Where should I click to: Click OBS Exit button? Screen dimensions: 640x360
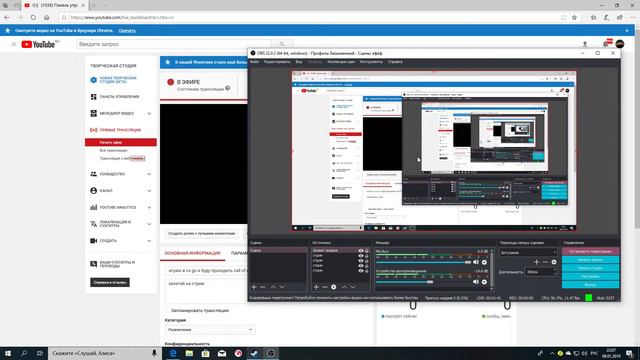[x=590, y=285]
